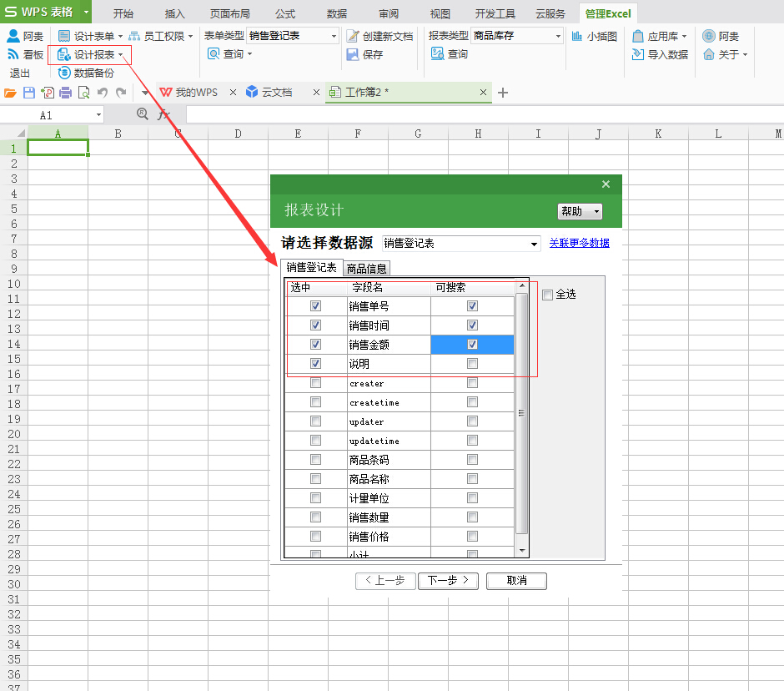Click the print preview icon
This screenshot has height=691, width=784.
(x=84, y=93)
